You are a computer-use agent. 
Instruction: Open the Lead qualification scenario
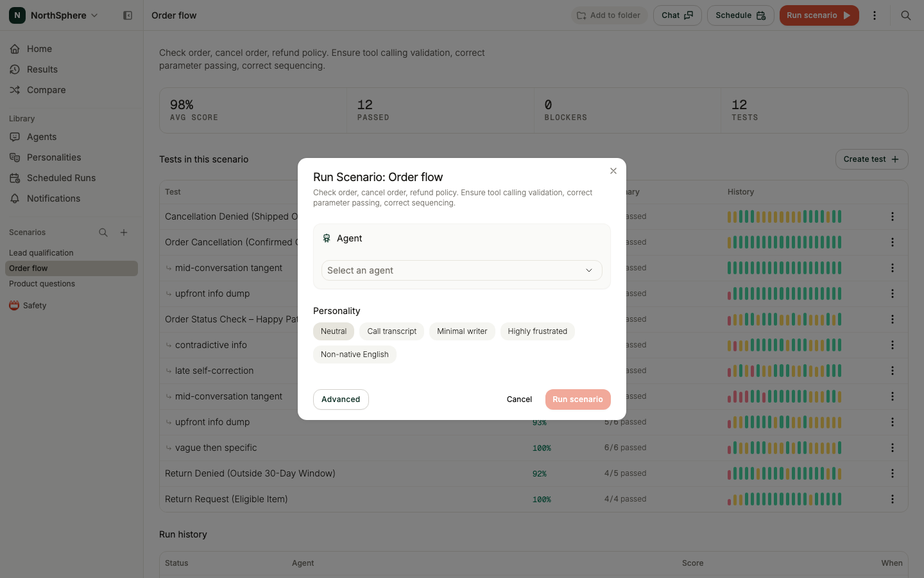(71, 253)
